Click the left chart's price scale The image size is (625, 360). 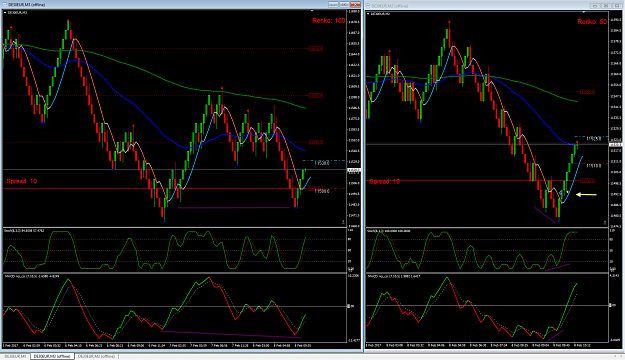point(354,118)
